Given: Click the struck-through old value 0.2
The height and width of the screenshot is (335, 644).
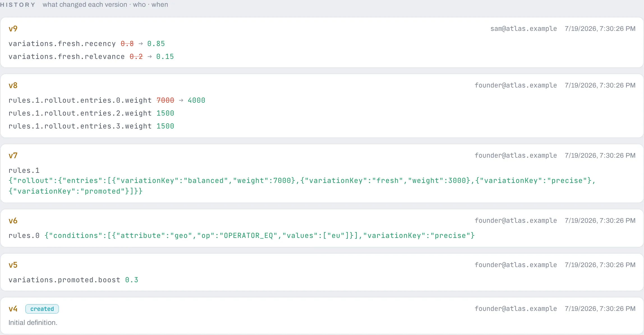Looking at the screenshot, I should [x=136, y=57].
